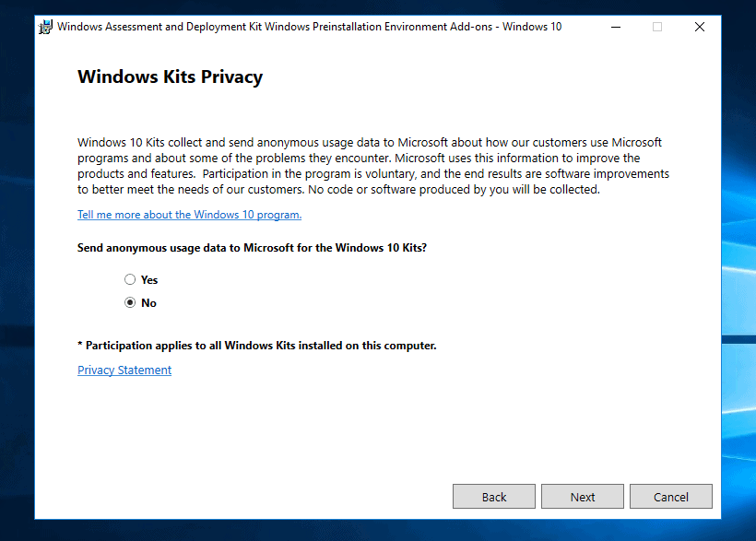The width and height of the screenshot is (756, 541).
Task: Click the Next button to continue
Action: tap(582, 496)
